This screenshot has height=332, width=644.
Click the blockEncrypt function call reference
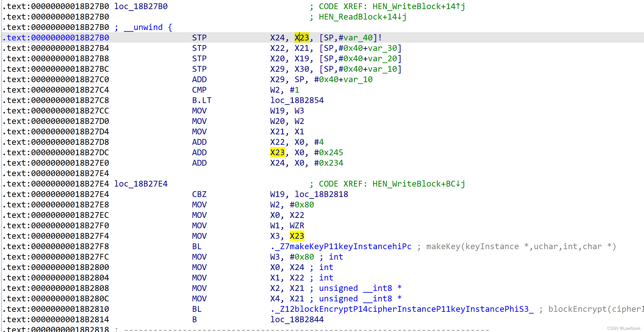(x=402, y=309)
